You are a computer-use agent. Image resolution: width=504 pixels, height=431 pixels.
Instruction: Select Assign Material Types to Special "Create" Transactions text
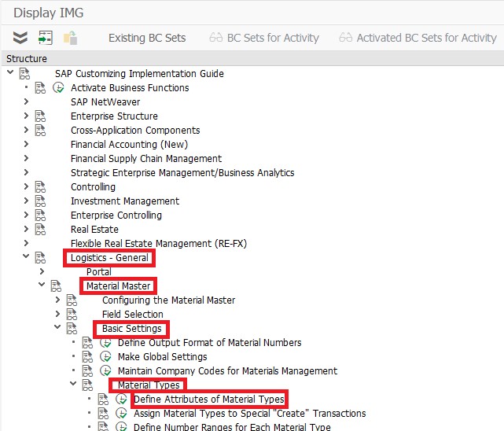coord(250,414)
